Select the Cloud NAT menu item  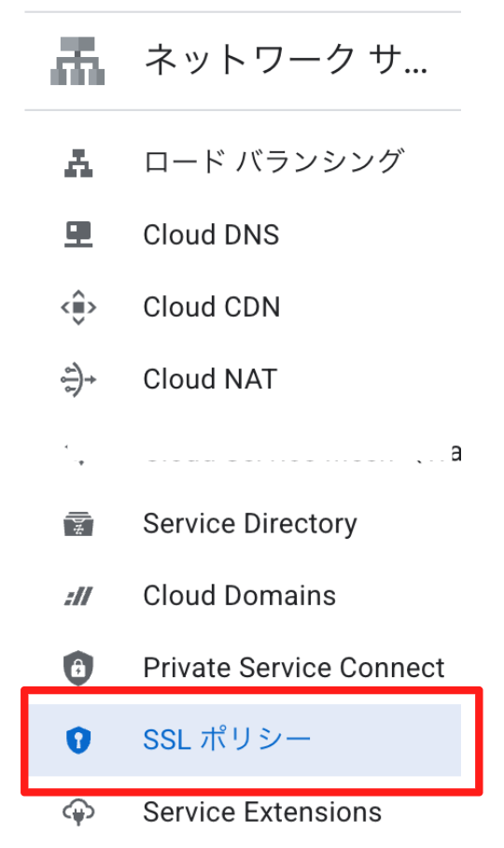(243, 379)
